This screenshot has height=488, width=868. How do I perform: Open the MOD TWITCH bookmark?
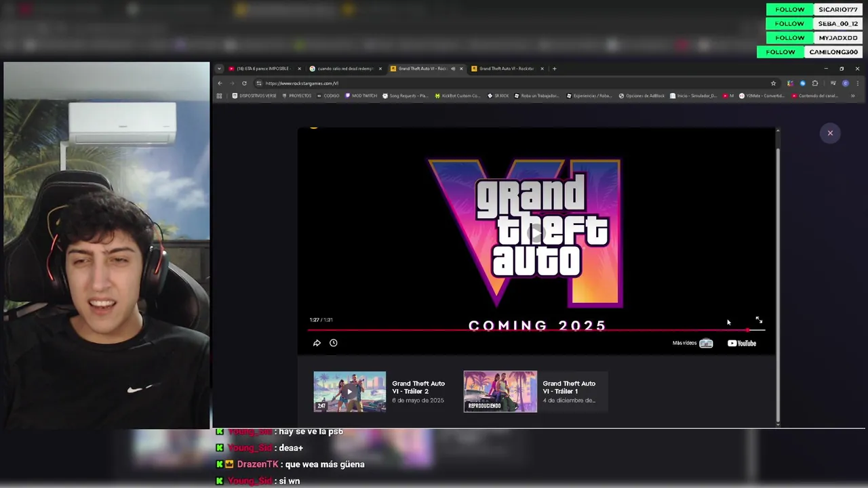[x=361, y=96]
